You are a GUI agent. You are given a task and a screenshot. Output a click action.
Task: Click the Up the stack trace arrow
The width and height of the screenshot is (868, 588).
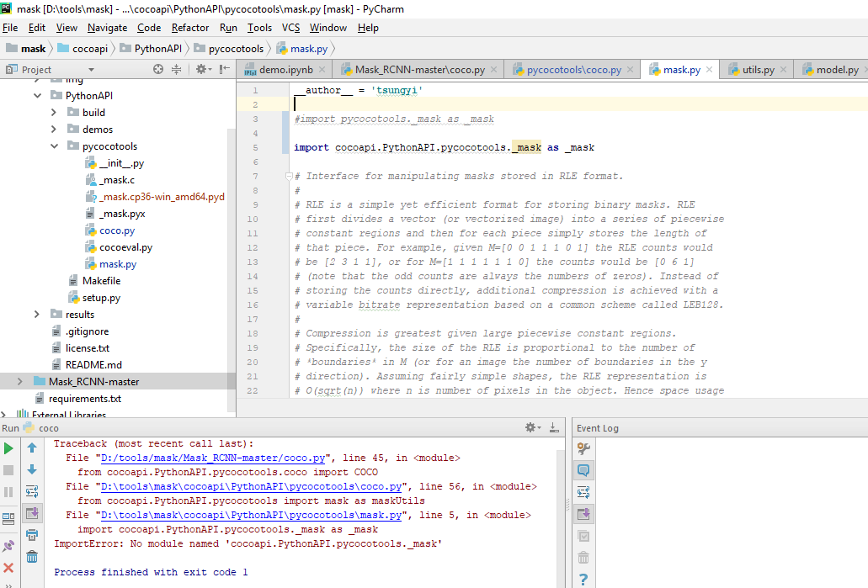pos(31,448)
